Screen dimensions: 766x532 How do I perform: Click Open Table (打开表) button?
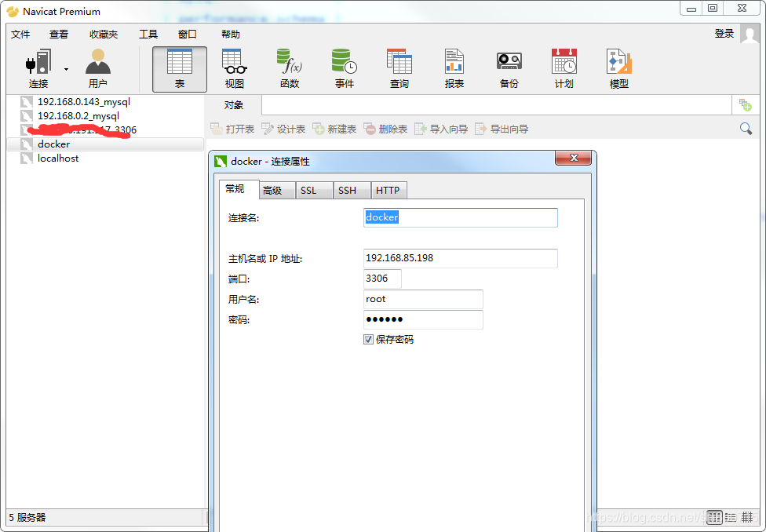coord(232,129)
